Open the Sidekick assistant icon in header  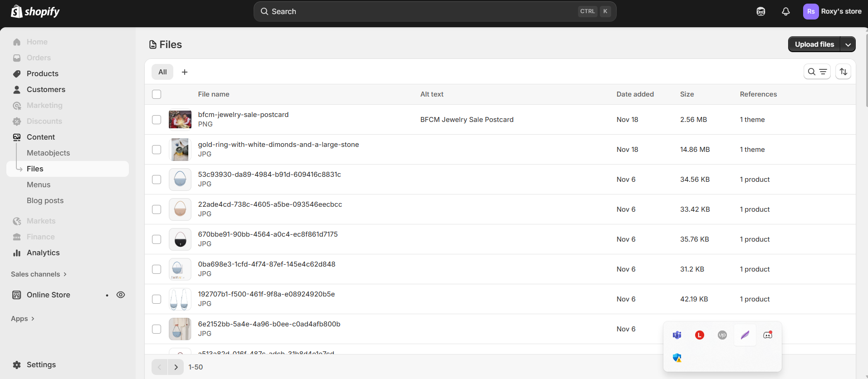761,12
